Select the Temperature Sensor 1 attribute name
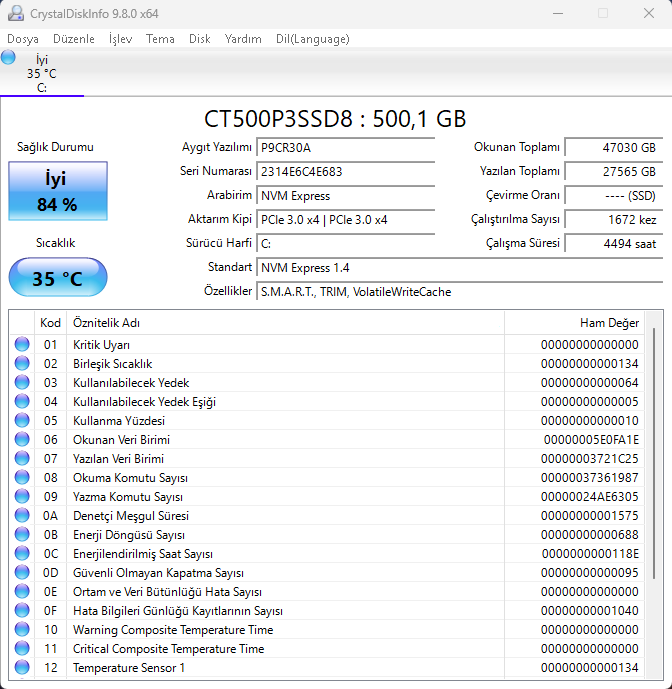This screenshot has height=689, width=672. pyautogui.click(x=129, y=668)
